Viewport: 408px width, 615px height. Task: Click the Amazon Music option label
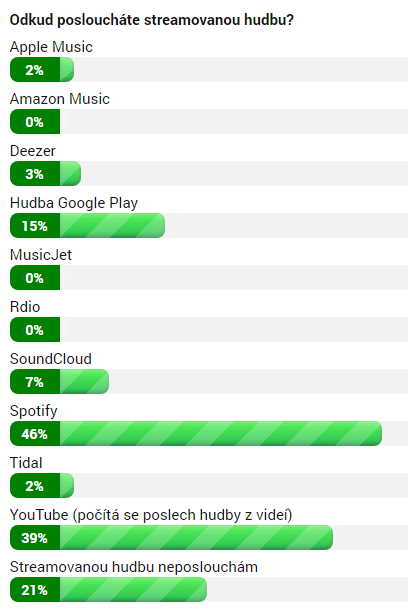click(x=60, y=99)
